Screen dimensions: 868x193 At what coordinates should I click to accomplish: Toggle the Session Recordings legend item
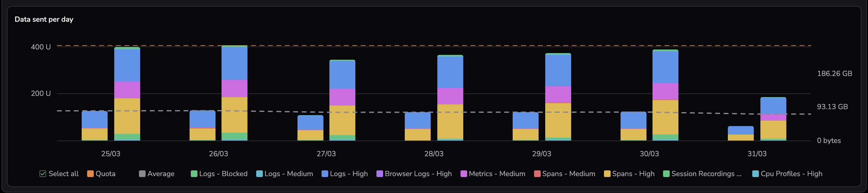(x=666, y=174)
